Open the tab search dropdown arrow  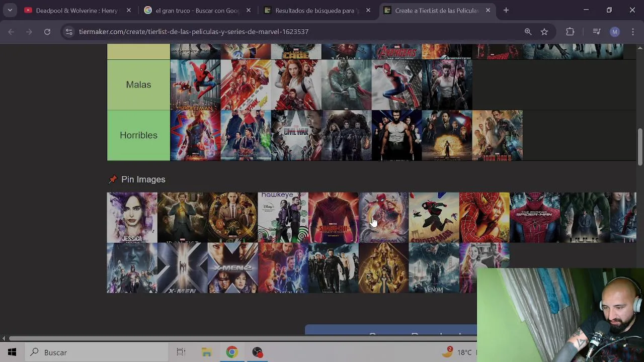(x=10, y=10)
